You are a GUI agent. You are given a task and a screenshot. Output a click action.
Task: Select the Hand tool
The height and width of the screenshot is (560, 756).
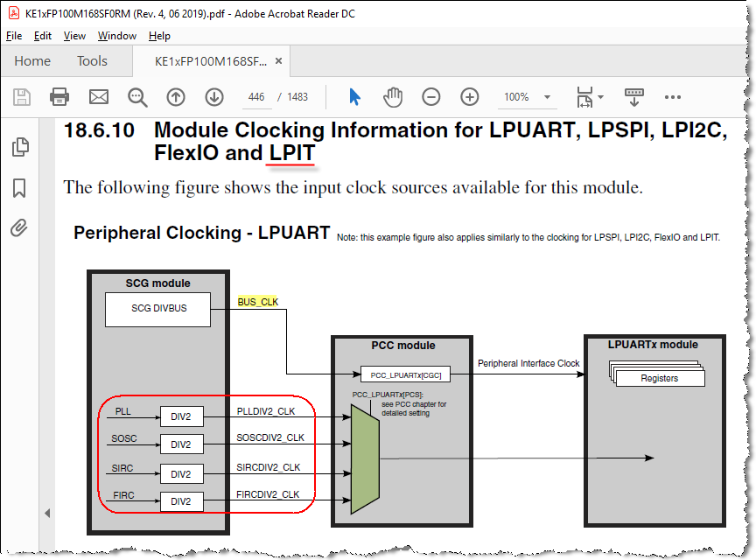coord(393,97)
